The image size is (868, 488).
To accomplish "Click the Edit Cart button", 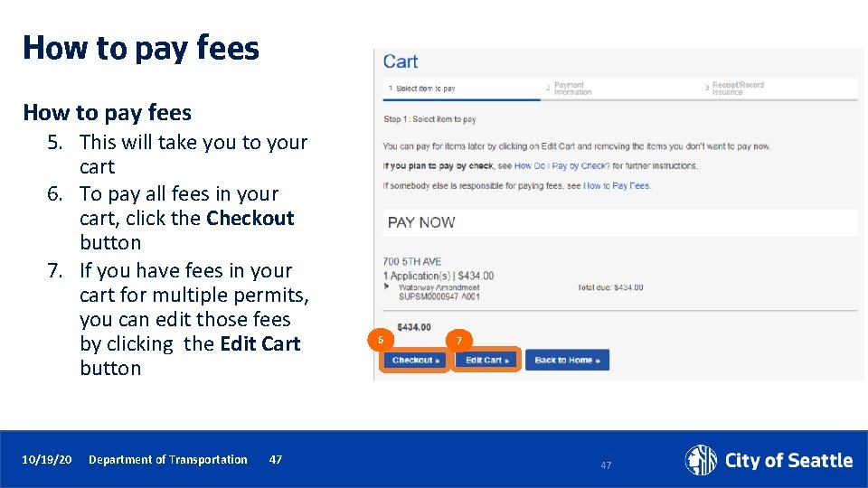I will [486, 360].
